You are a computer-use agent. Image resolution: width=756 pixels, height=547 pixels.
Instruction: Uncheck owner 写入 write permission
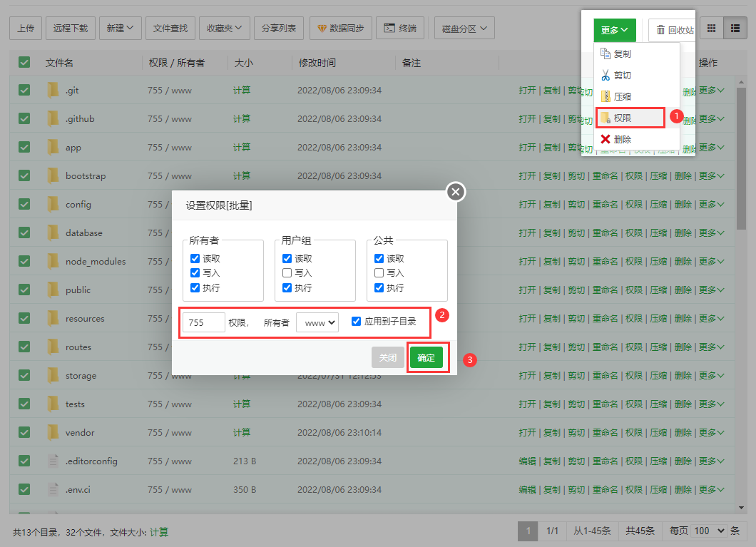click(195, 272)
